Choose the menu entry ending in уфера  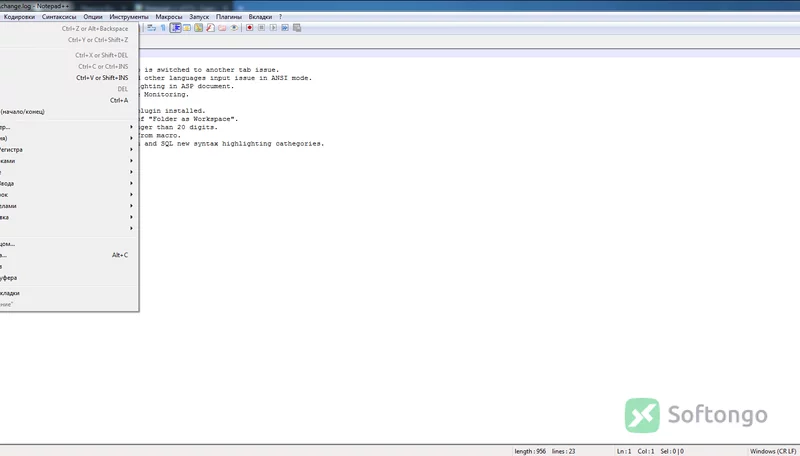[69, 277]
